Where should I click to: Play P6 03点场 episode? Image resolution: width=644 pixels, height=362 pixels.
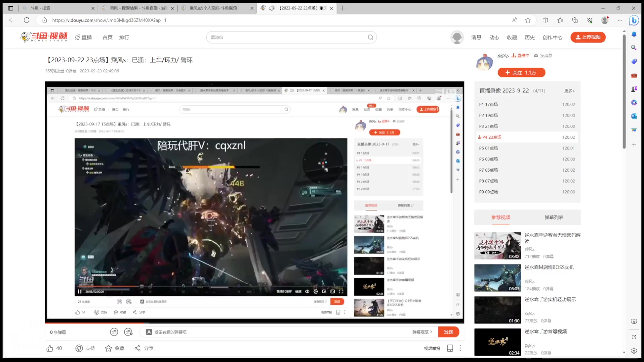coord(527,159)
